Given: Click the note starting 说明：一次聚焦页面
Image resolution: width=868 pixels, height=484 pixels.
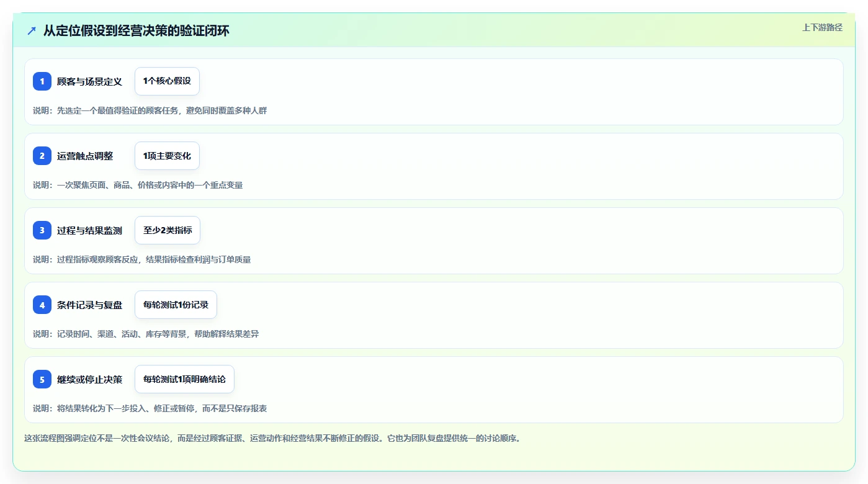Looking at the screenshot, I should coord(138,185).
